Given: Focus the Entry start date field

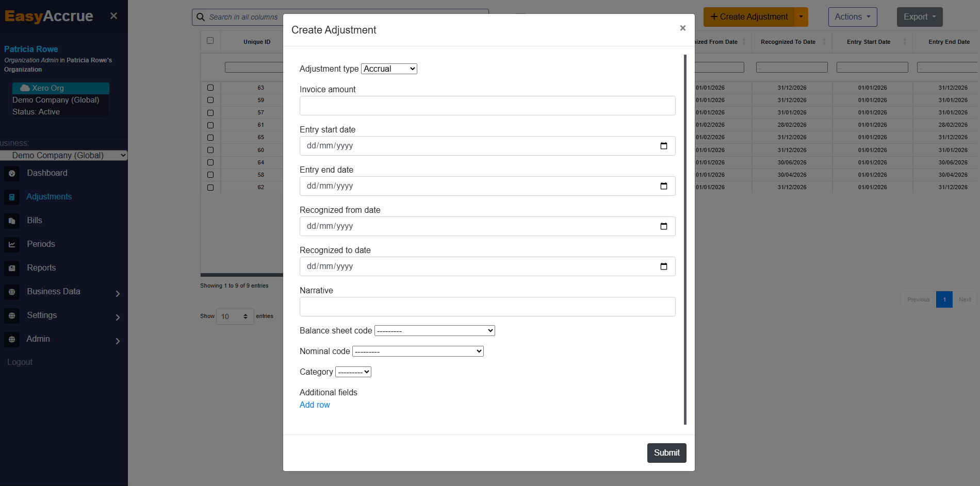Looking at the screenshot, I should click(487, 146).
